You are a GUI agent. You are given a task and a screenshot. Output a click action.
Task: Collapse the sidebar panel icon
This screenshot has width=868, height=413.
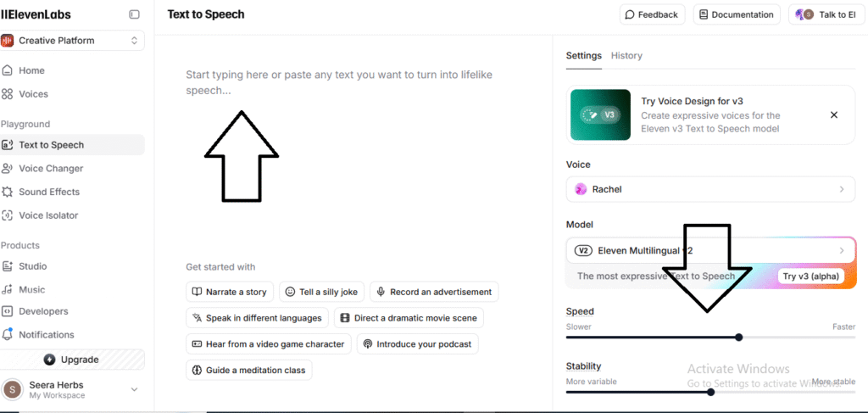click(x=134, y=14)
